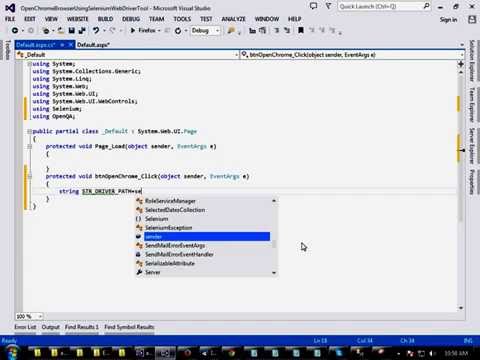Viewport: 480px width, 360px height.
Task: Collapse the Page_Load method outline
Action: click(x=29, y=146)
